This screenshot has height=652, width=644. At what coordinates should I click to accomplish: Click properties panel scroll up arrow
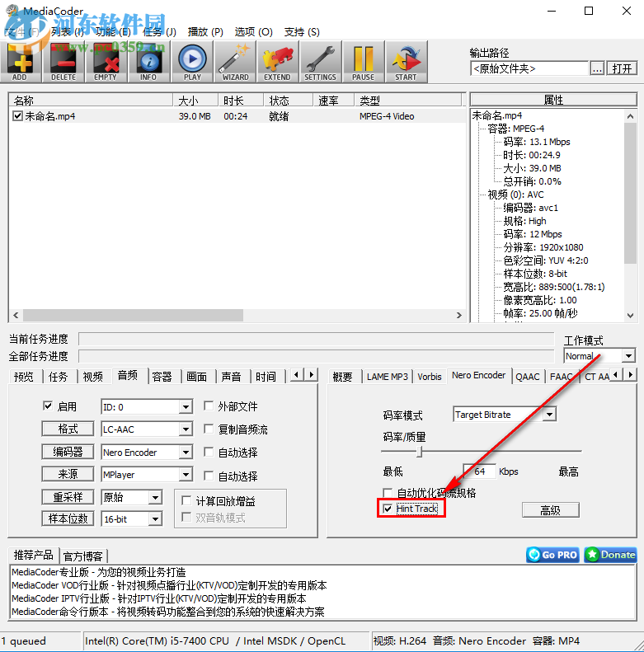click(x=630, y=116)
